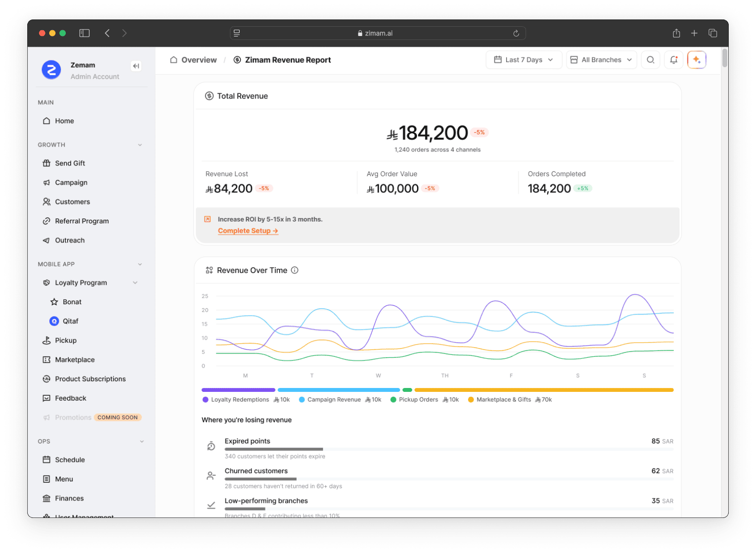This screenshot has height=553, width=756.
Task: Click the Home house icon in the sidebar
Action: pos(47,121)
